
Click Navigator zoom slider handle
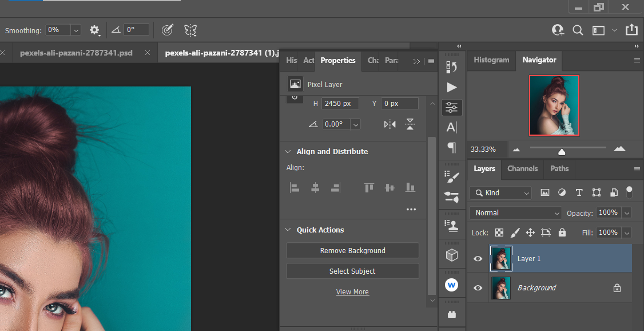tap(562, 152)
